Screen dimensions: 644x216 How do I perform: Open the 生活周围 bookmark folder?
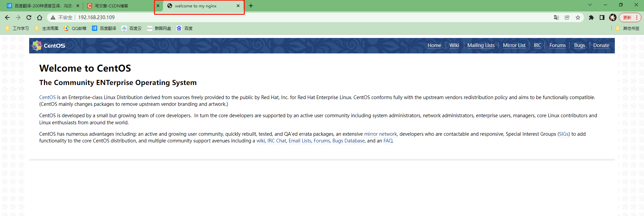click(47, 29)
